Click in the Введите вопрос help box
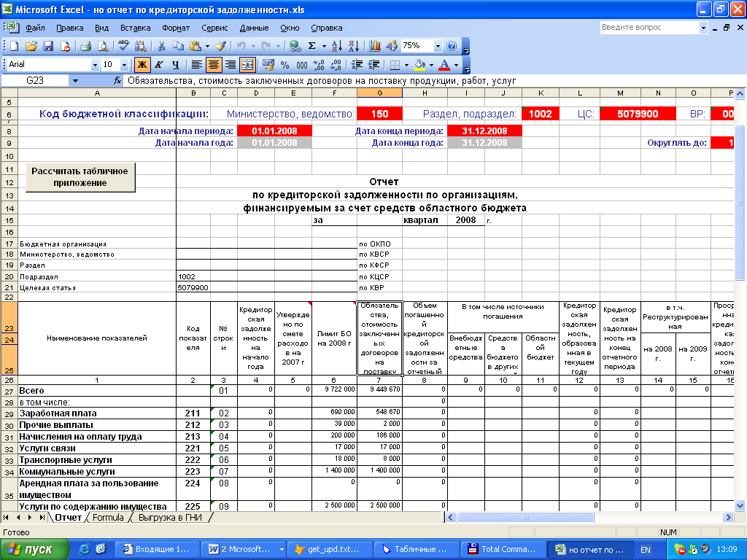Screen dimensions: 747x560 650,28
